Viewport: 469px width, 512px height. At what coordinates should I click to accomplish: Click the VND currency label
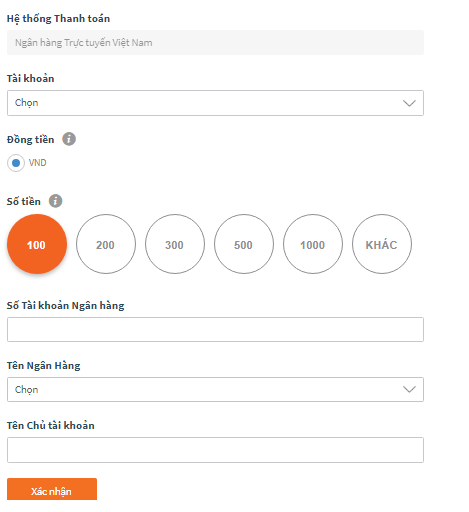pos(37,163)
